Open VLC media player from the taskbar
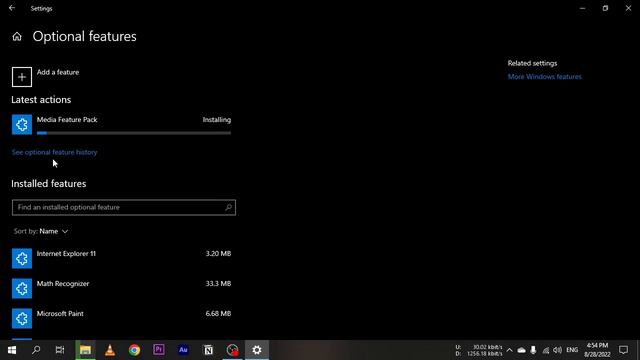Viewport: 640px width, 360px height. (110, 350)
